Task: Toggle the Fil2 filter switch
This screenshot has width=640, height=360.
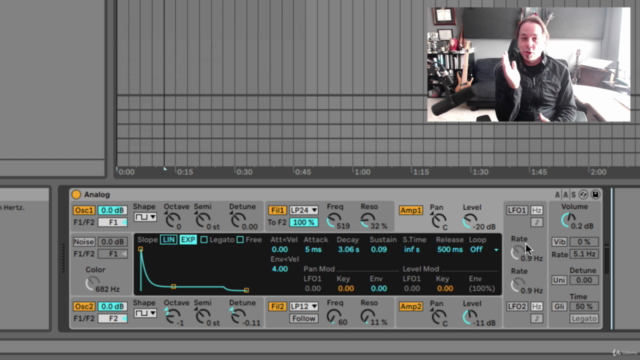Action: click(x=277, y=306)
